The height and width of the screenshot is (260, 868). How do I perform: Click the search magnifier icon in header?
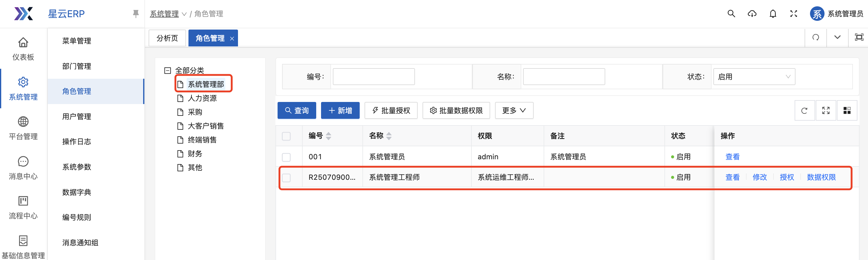click(731, 14)
